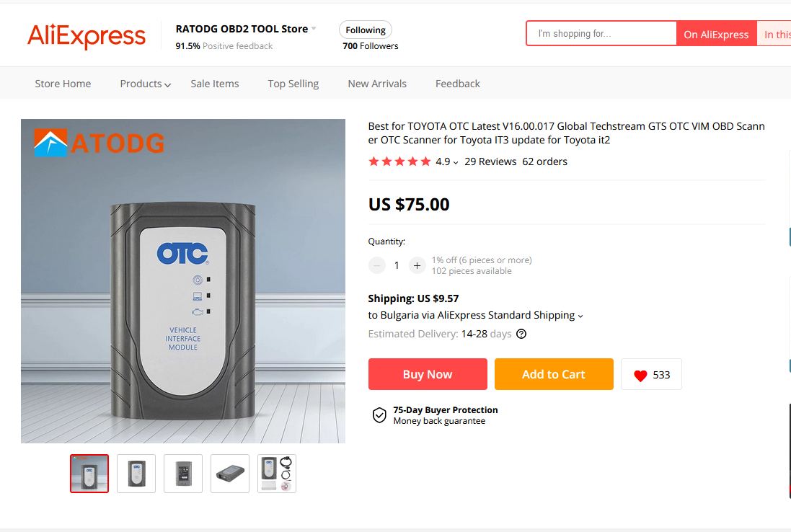Select the cable accessories product thumbnail
The height and width of the screenshot is (532, 791).
[277, 474]
